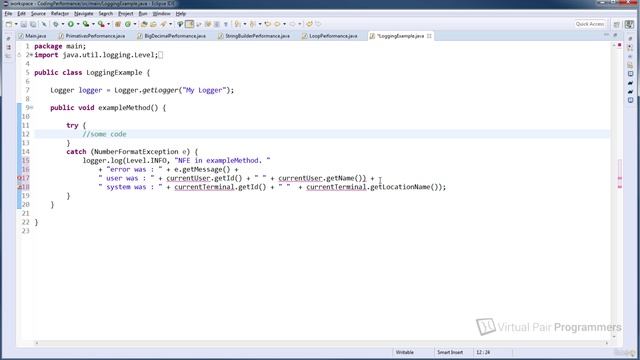Click the green Run button
Viewport: 640px width, 360px height.
[x=71, y=24]
